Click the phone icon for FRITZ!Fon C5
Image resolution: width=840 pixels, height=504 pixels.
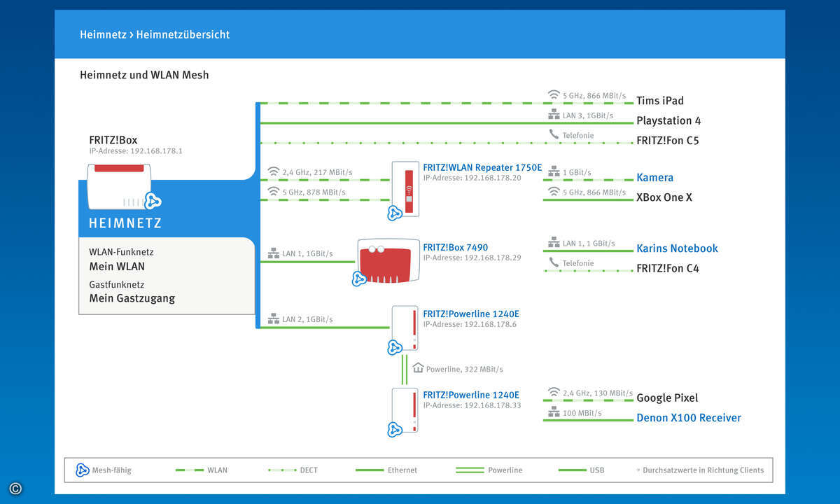pyautogui.click(x=554, y=135)
